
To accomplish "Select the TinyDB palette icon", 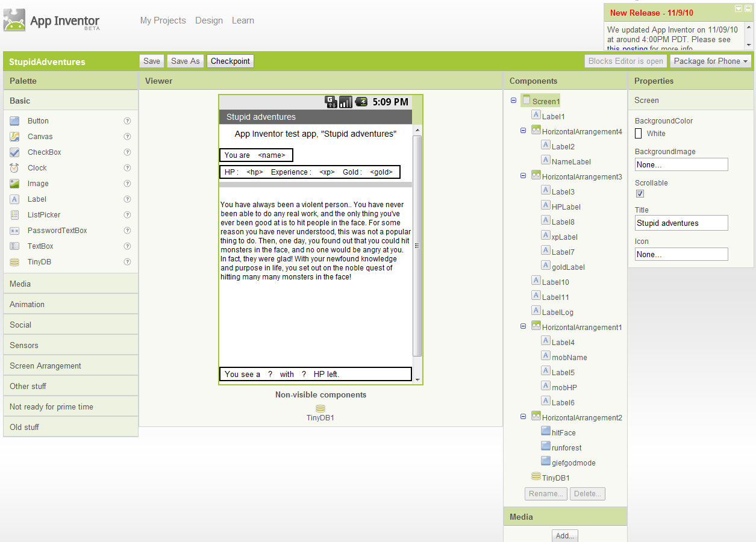I will click(x=14, y=262).
